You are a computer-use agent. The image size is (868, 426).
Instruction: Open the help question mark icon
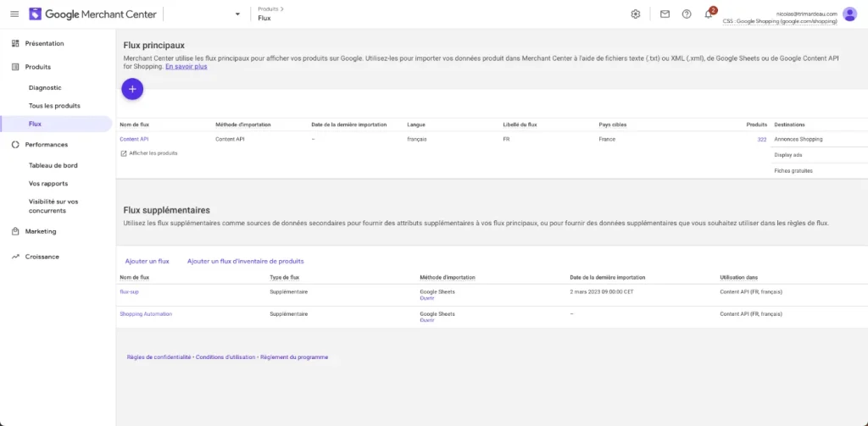click(687, 14)
